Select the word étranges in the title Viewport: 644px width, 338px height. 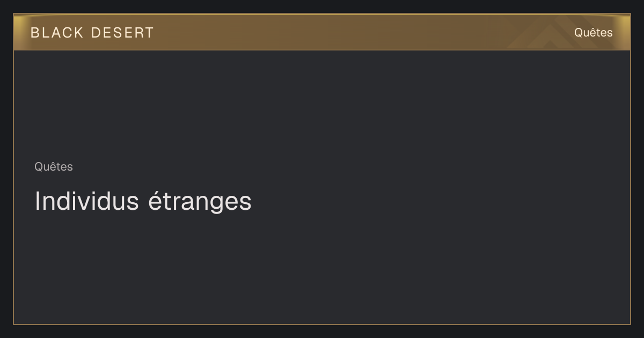coord(200,203)
